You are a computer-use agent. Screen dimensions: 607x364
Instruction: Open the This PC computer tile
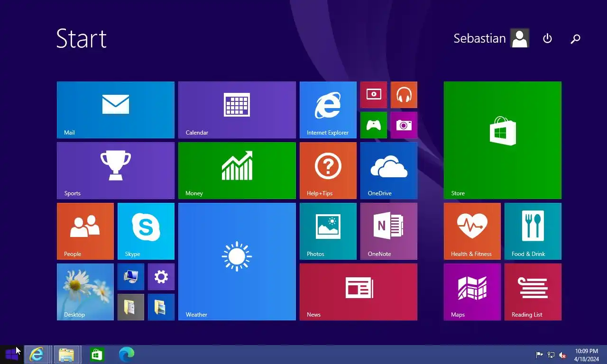[x=131, y=277]
